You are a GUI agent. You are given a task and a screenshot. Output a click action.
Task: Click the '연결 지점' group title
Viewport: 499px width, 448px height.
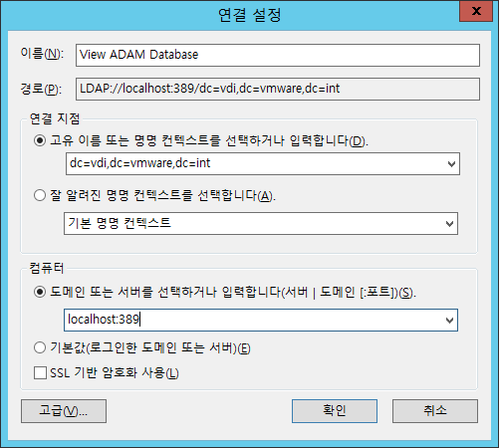(x=55, y=118)
